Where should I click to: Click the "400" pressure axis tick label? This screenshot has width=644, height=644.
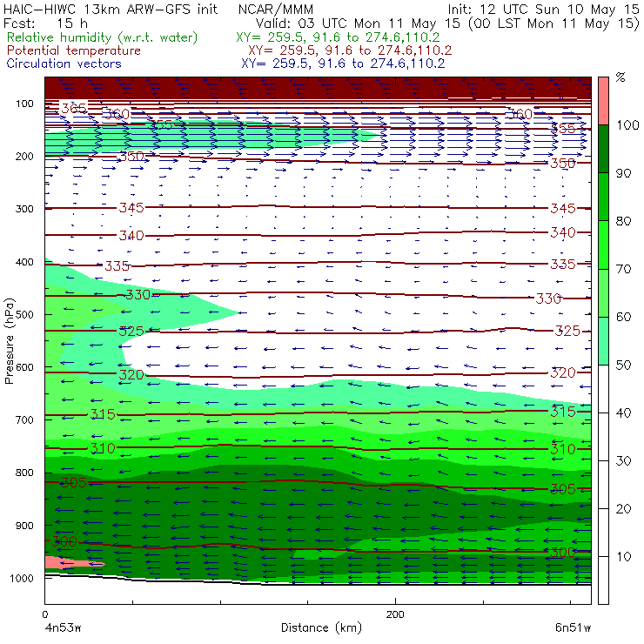(24, 262)
